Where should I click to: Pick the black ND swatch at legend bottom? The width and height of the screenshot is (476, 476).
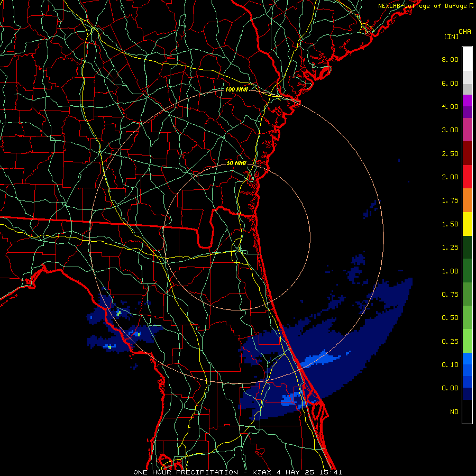tap(467, 411)
